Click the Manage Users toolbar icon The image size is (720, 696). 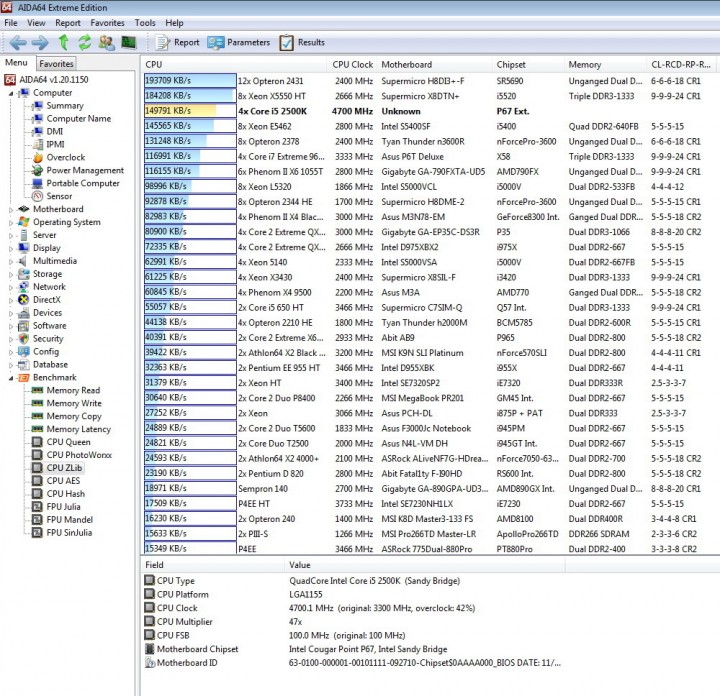107,43
